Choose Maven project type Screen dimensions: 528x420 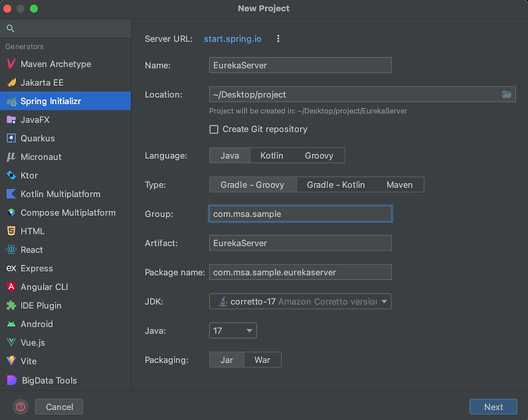pyautogui.click(x=399, y=185)
